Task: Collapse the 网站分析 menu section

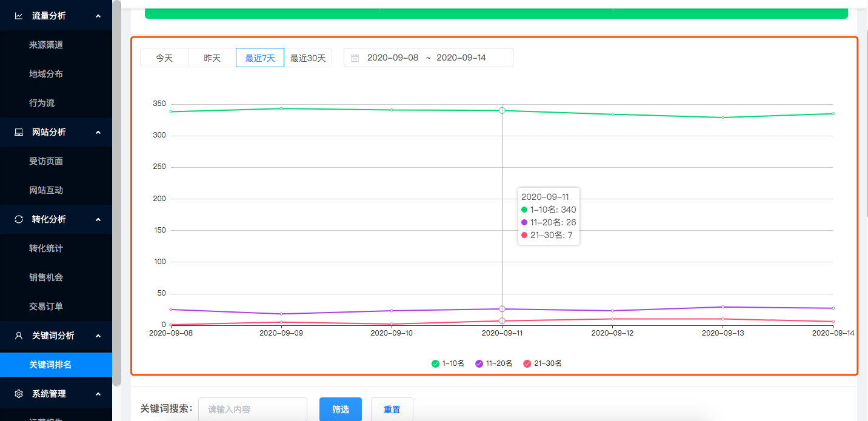Action: pos(98,132)
